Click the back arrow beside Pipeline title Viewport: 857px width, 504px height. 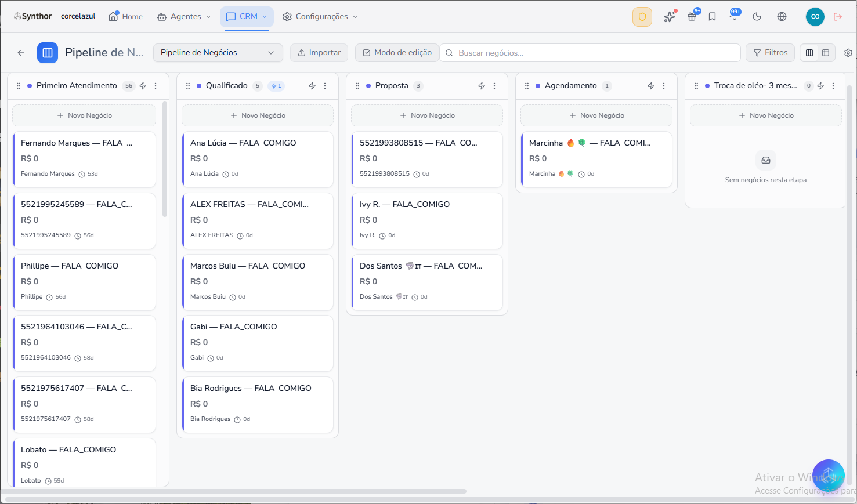21,53
